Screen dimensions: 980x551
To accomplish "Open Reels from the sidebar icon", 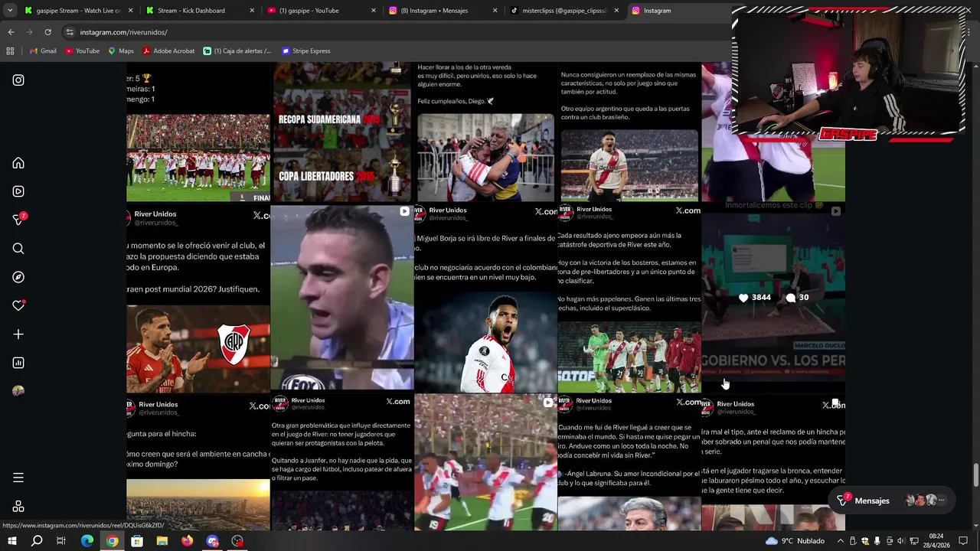I will (18, 191).
